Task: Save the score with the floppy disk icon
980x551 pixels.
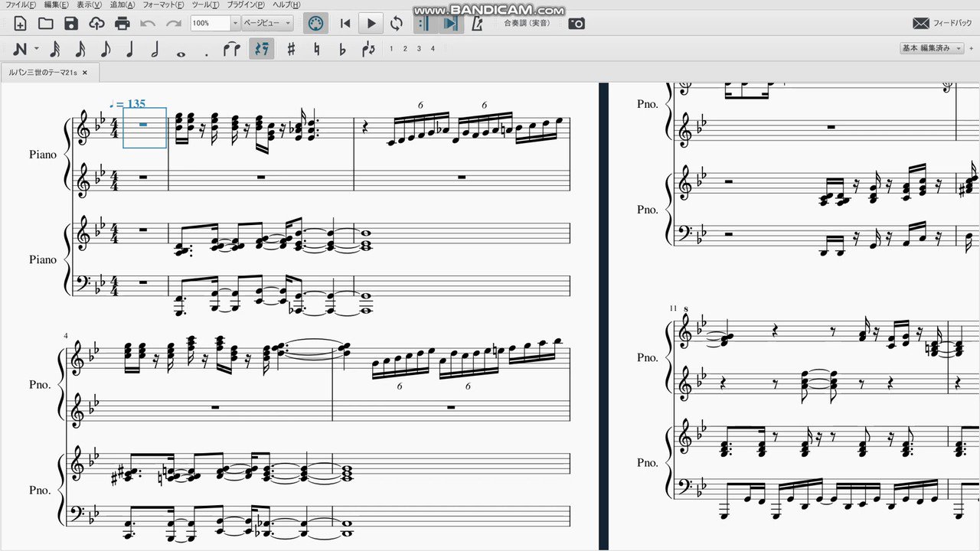Action: [71, 23]
